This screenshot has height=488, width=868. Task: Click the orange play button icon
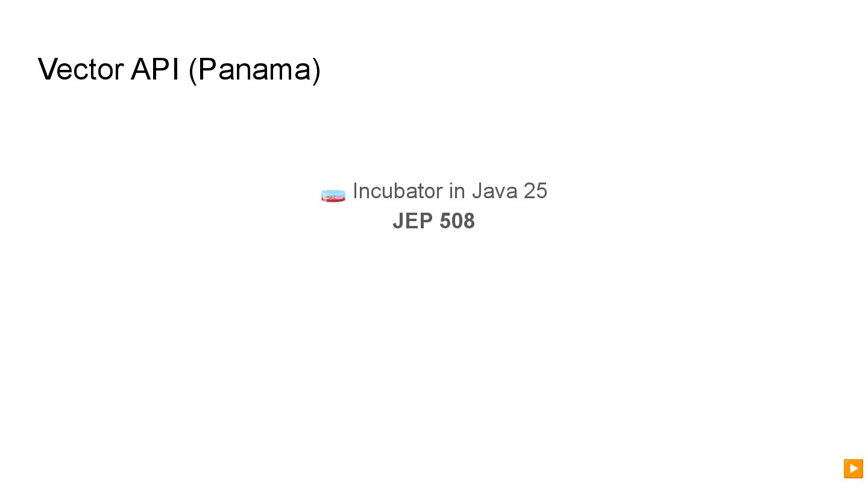(x=853, y=468)
